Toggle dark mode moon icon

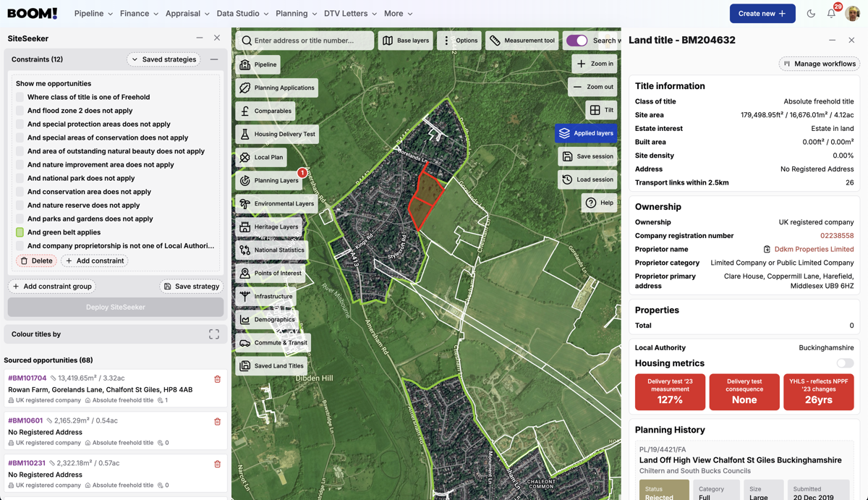(x=811, y=14)
